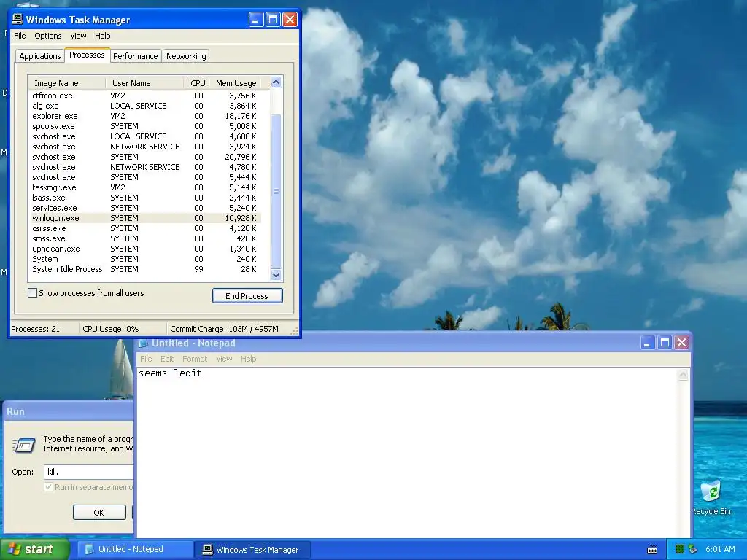
Task: Select the spoolsv.exe process
Action: pos(145,126)
